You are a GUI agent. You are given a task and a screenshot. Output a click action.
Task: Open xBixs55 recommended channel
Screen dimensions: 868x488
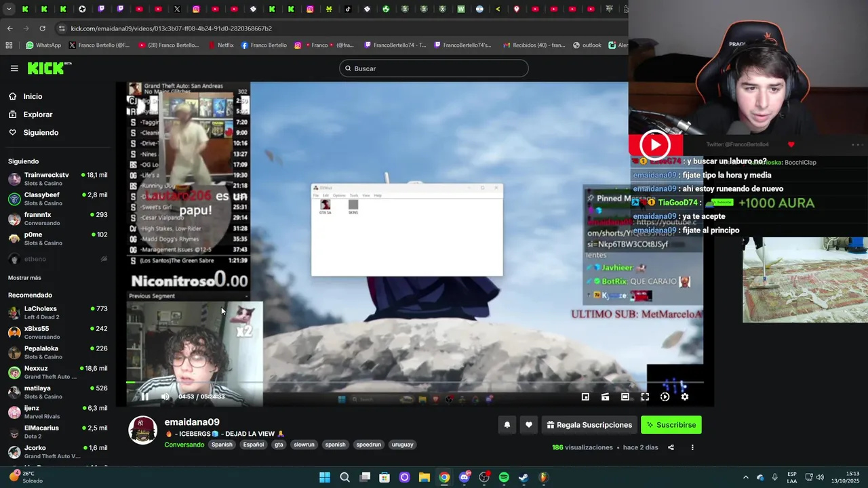point(58,333)
